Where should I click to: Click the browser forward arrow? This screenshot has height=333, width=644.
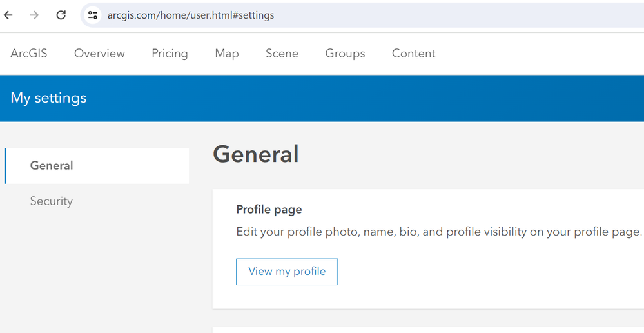[x=34, y=15]
